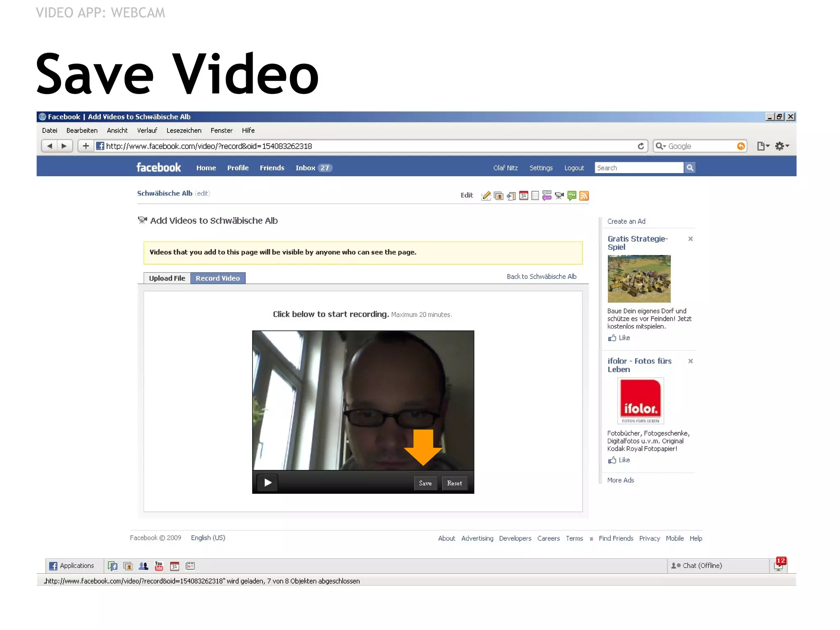Change language via English (US) link

[x=208, y=538]
